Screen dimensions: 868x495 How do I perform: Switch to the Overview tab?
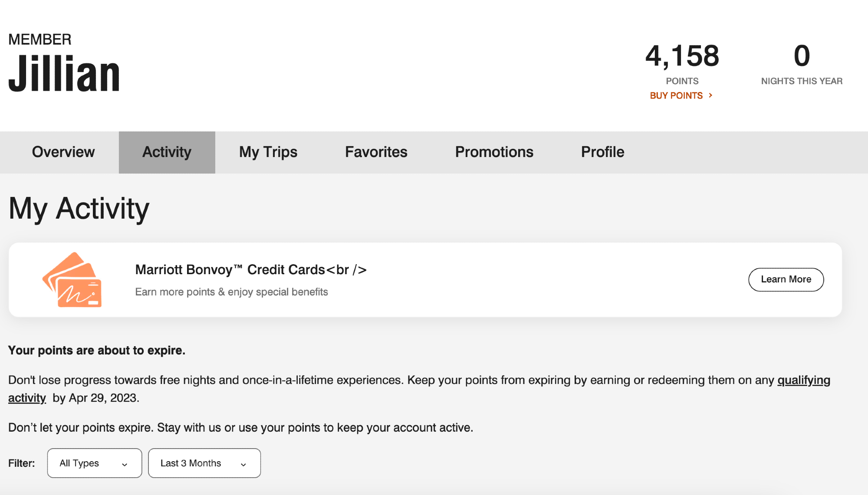tap(63, 152)
